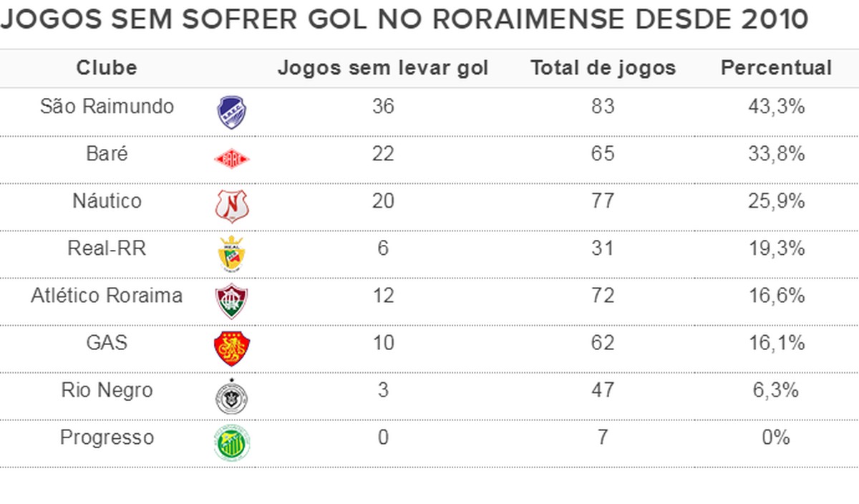Select the Percentual column header

coord(776,68)
